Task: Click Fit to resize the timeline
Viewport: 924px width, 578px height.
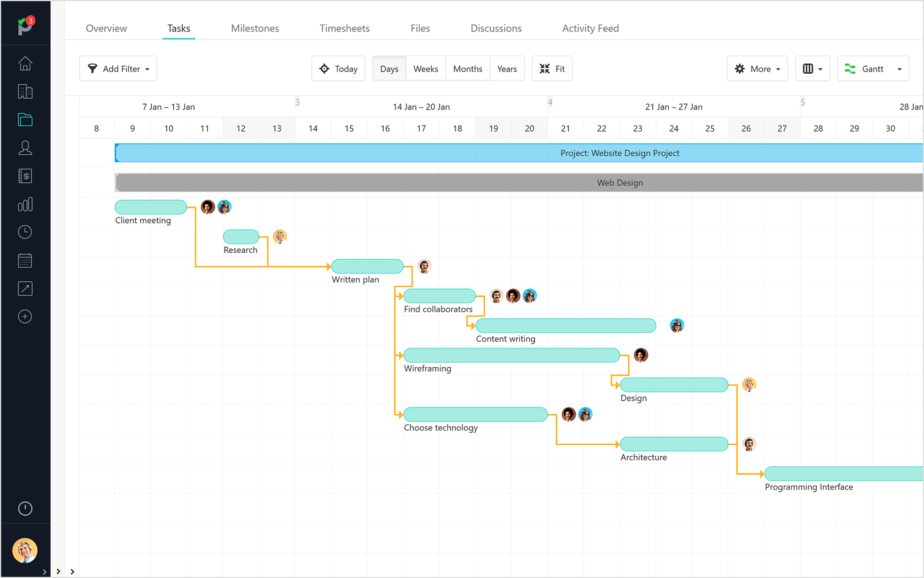Action: (552, 68)
